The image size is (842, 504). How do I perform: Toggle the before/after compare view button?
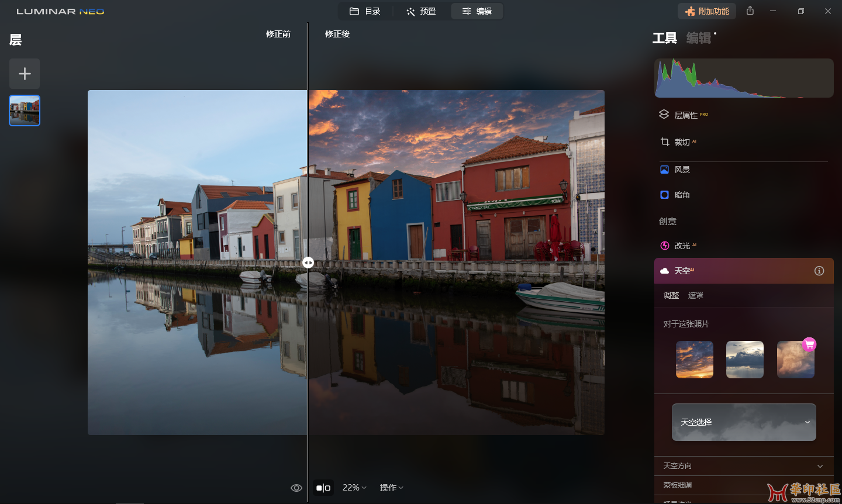click(323, 488)
